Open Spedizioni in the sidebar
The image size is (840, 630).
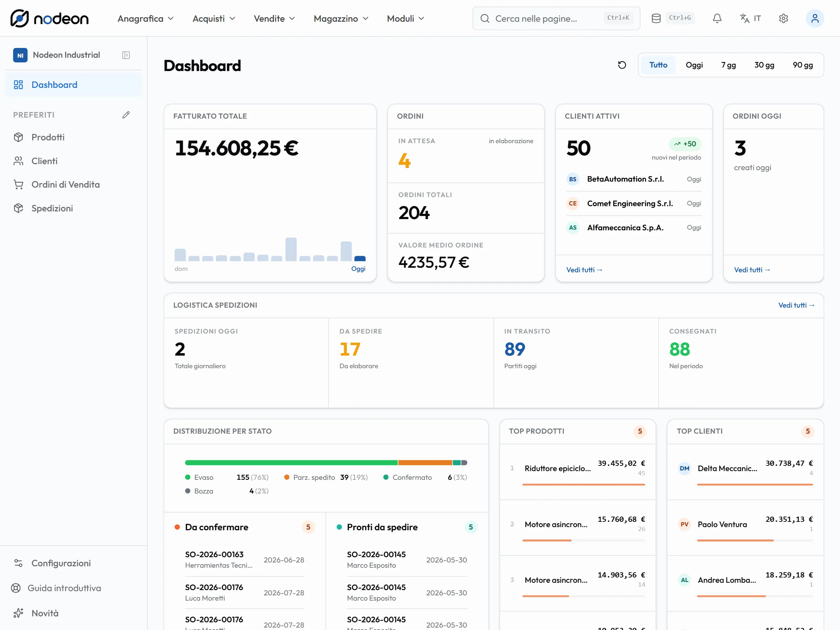(73, 208)
